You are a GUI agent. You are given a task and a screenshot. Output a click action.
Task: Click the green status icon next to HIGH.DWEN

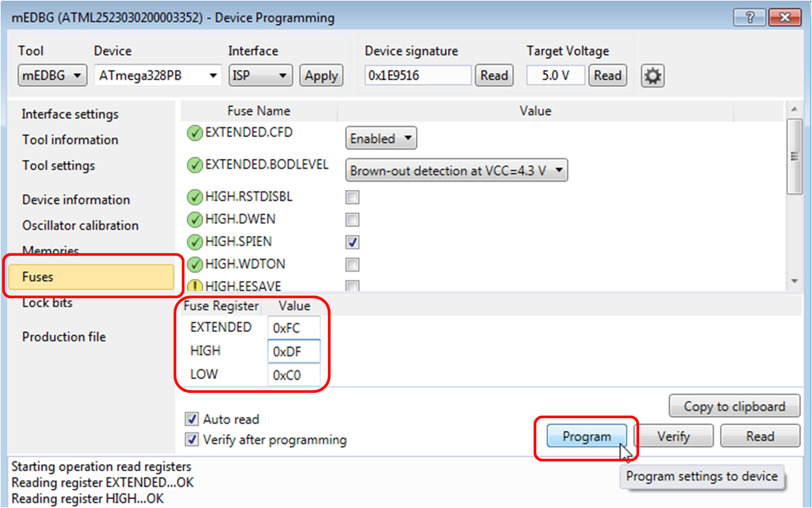194,219
